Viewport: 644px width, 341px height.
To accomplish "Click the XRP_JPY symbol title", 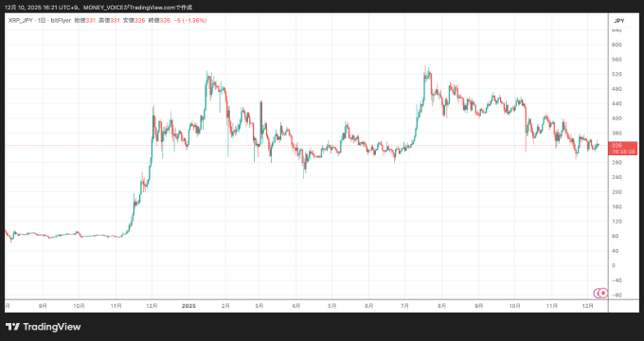I will [x=22, y=20].
